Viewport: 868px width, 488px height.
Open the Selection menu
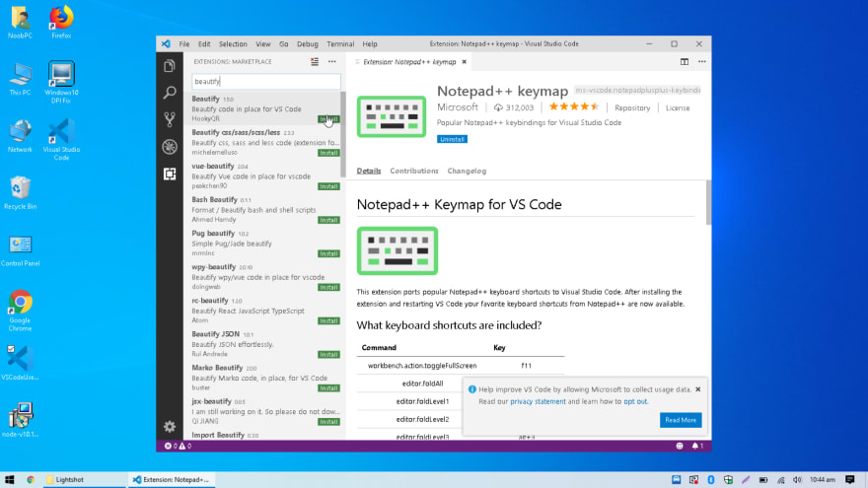(x=233, y=44)
